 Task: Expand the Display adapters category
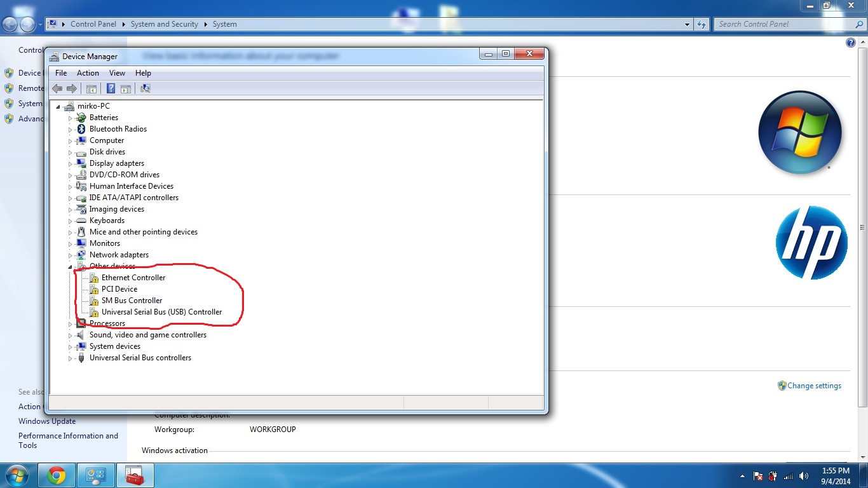[x=71, y=163]
